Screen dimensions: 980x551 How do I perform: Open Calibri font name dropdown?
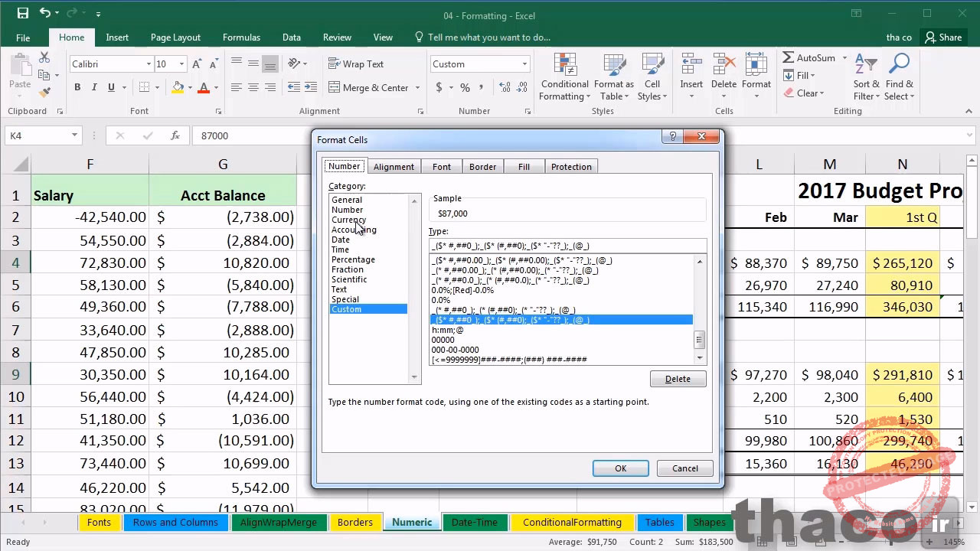click(149, 64)
